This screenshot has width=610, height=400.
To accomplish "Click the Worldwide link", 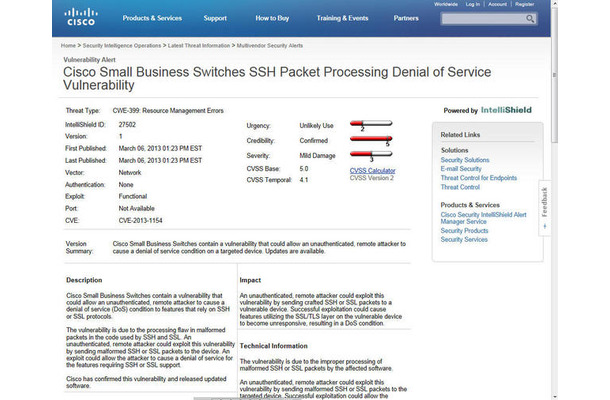I will [x=446, y=4].
